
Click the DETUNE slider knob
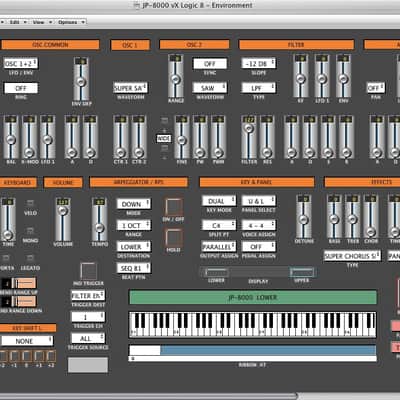303,220
